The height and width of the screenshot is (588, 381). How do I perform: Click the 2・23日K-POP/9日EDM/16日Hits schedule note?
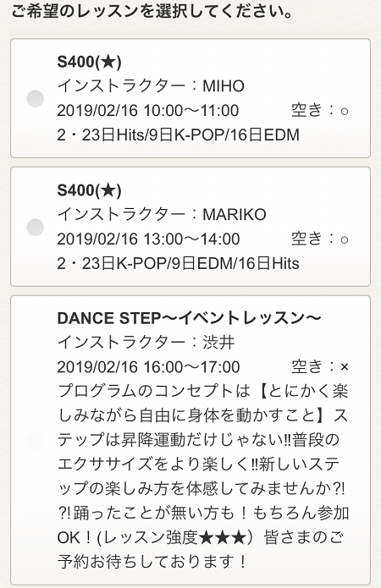(179, 263)
